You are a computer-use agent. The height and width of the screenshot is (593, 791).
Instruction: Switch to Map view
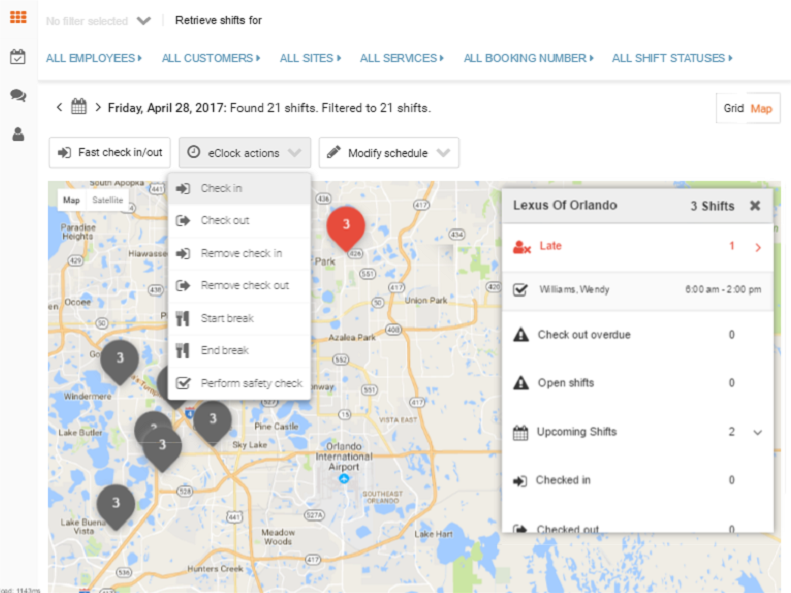pos(762,108)
